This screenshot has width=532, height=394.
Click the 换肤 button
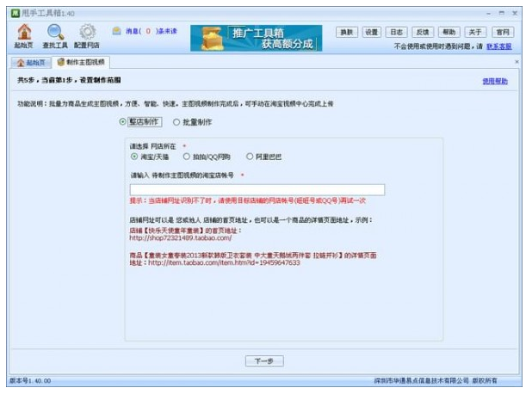click(x=347, y=32)
